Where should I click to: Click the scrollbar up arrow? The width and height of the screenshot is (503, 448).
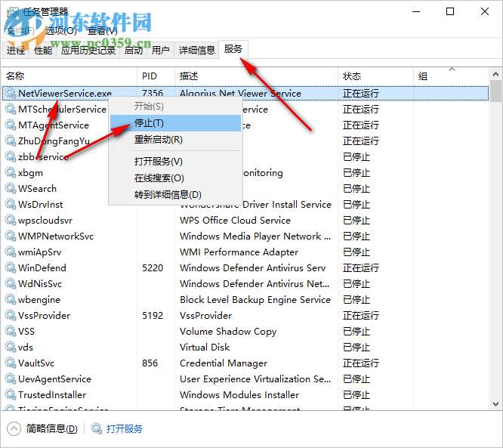(x=495, y=75)
